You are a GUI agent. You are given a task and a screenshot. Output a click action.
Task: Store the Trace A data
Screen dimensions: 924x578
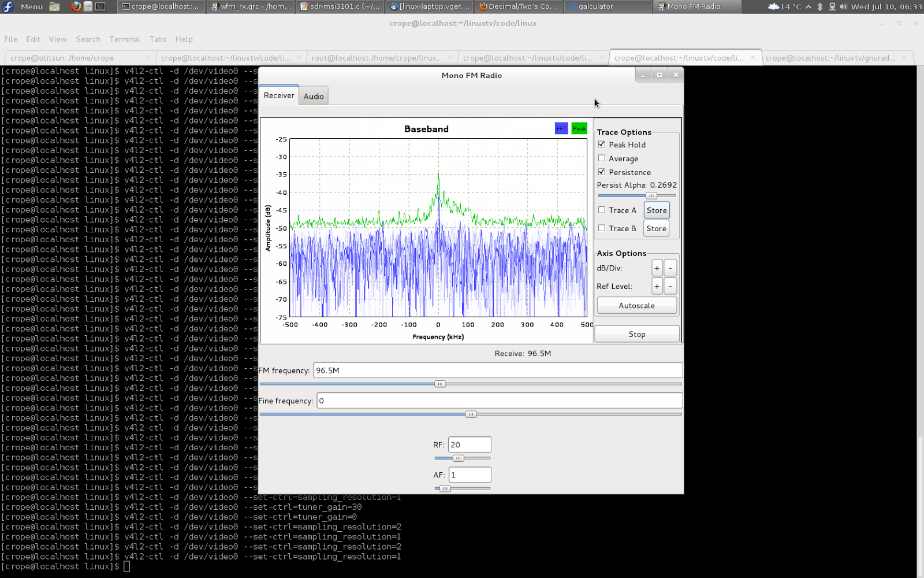(x=657, y=210)
